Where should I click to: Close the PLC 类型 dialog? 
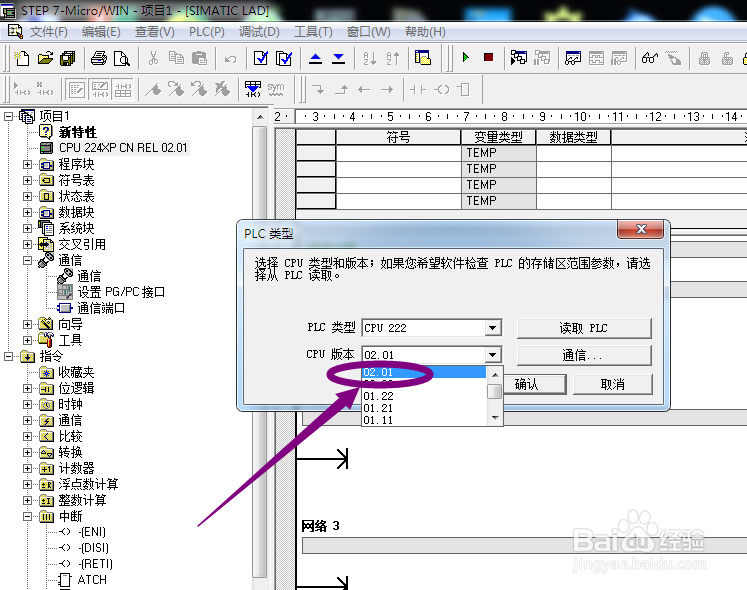pos(641,229)
